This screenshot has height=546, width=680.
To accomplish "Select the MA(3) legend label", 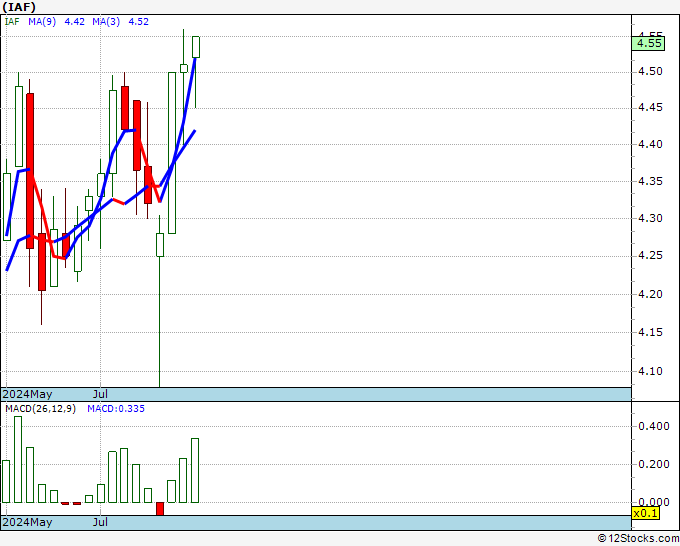I will [106, 22].
